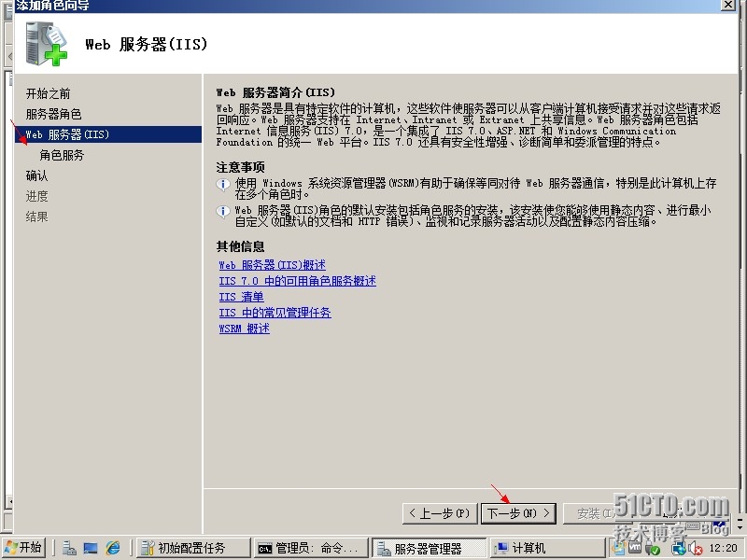Select the Web 服务器(IIS) sidebar step
This screenshot has height=560, width=747.
click(x=108, y=134)
